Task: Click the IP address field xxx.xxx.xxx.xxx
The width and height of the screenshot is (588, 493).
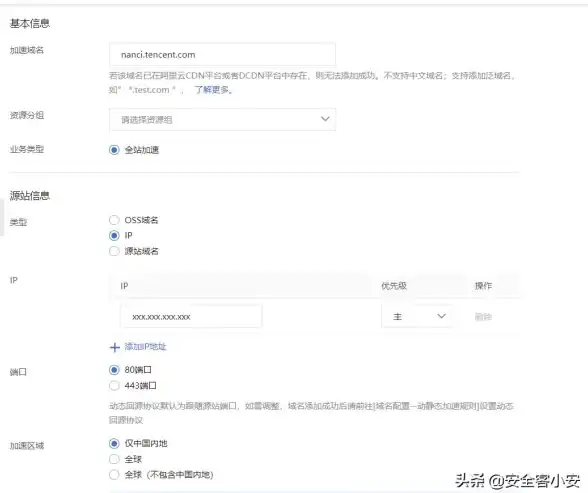Action: (191, 317)
